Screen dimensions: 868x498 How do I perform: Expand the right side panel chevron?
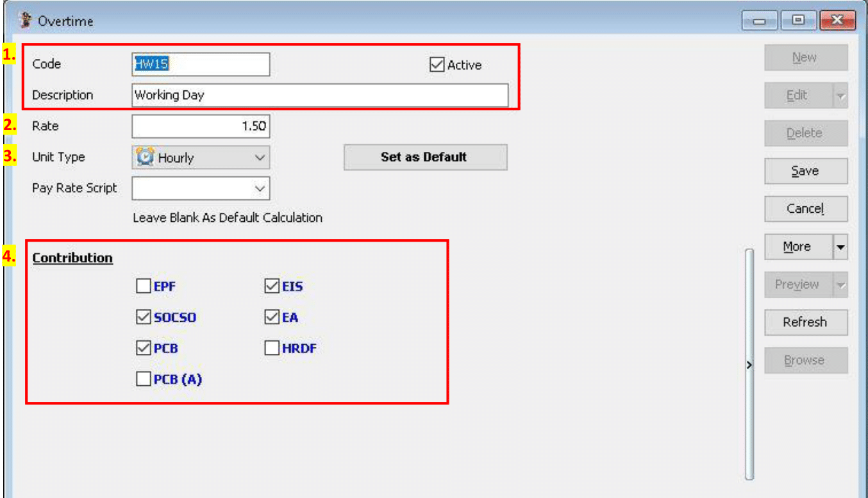coord(749,365)
